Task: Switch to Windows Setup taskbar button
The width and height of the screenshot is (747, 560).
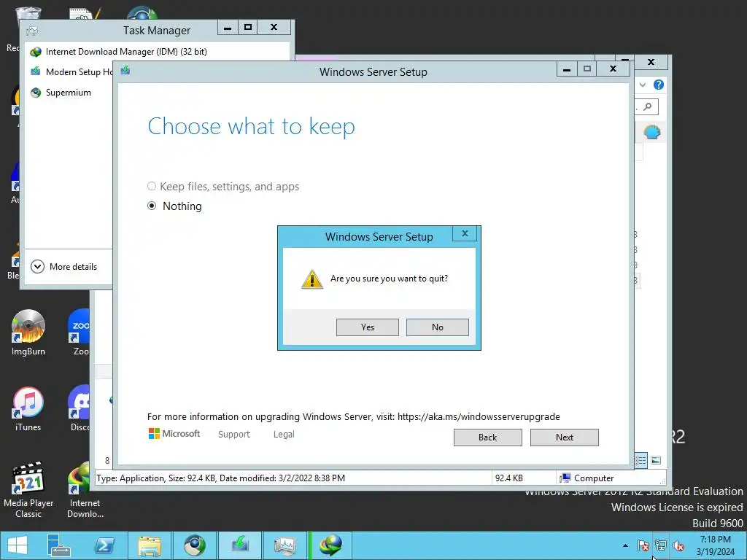Action: pos(240,545)
